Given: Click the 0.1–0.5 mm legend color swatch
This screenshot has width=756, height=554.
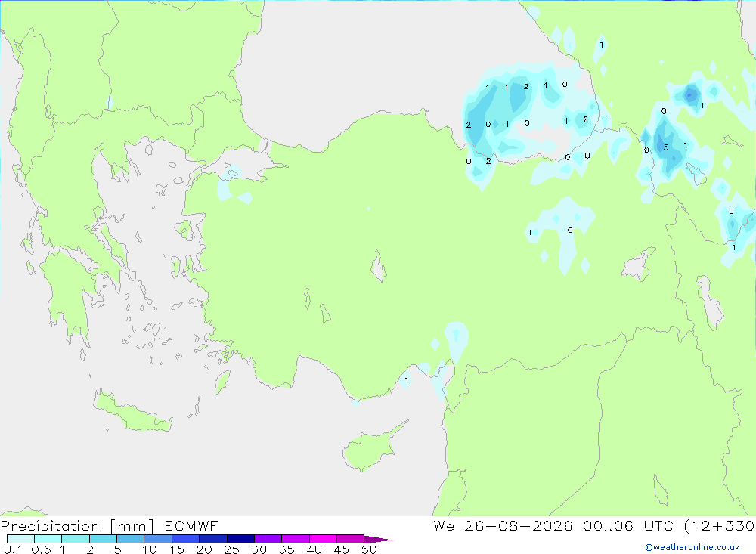Looking at the screenshot, I should (x=20, y=539).
